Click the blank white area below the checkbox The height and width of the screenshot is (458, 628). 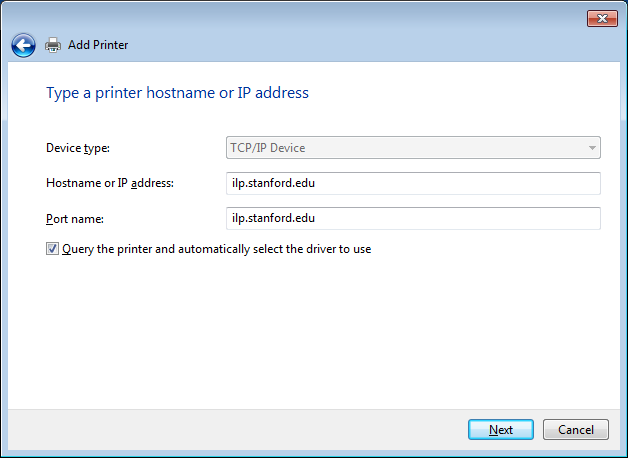click(x=313, y=330)
